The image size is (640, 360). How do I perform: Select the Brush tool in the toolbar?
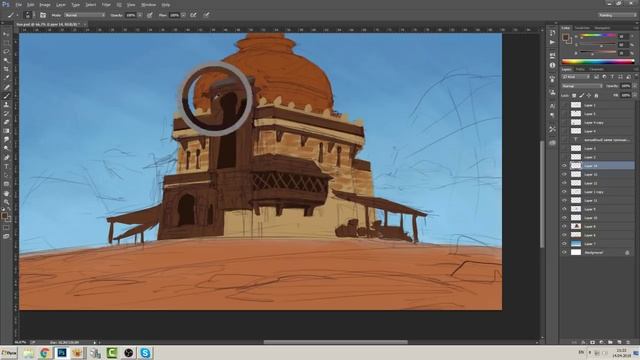click(x=6, y=96)
